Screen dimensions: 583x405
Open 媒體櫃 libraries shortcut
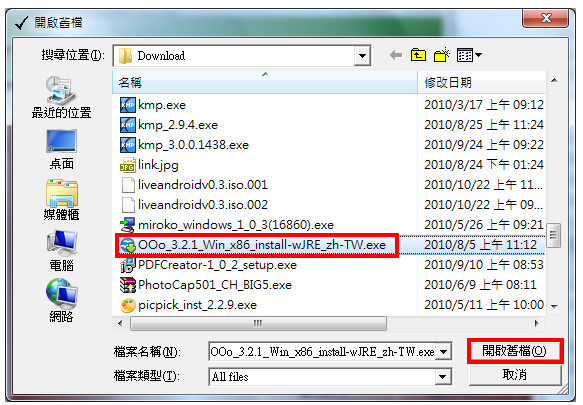[x=61, y=200]
